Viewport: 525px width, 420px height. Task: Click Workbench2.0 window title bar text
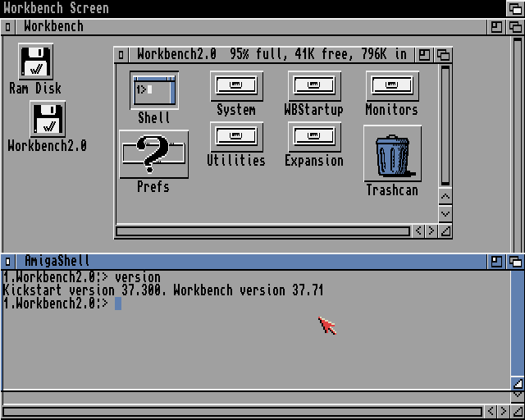tap(272, 55)
